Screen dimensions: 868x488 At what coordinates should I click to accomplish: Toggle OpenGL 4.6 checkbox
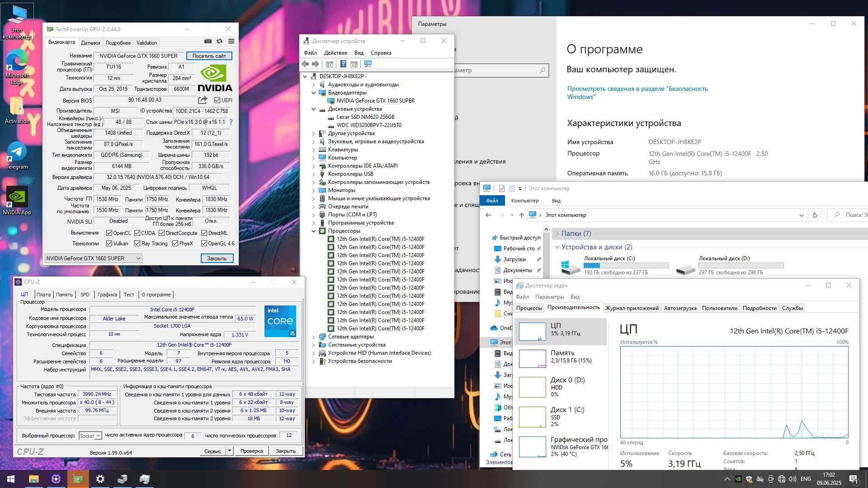[204, 244]
